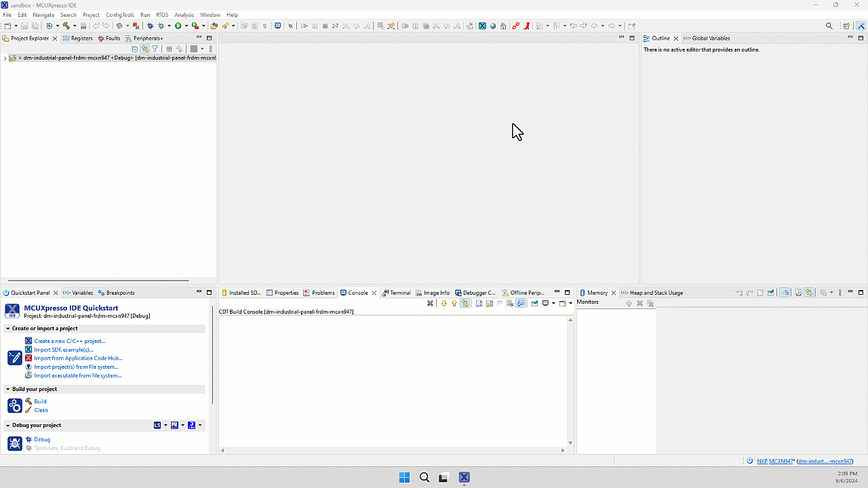Screen dimensions: 868x488
Task: Click 'Import executable from file system...' link
Action: click(78, 375)
